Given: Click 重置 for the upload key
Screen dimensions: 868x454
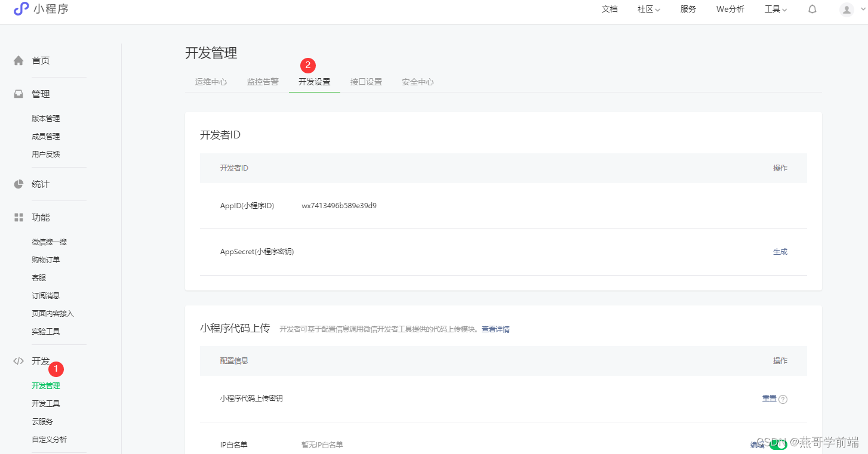Looking at the screenshot, I should pos(769,399).
